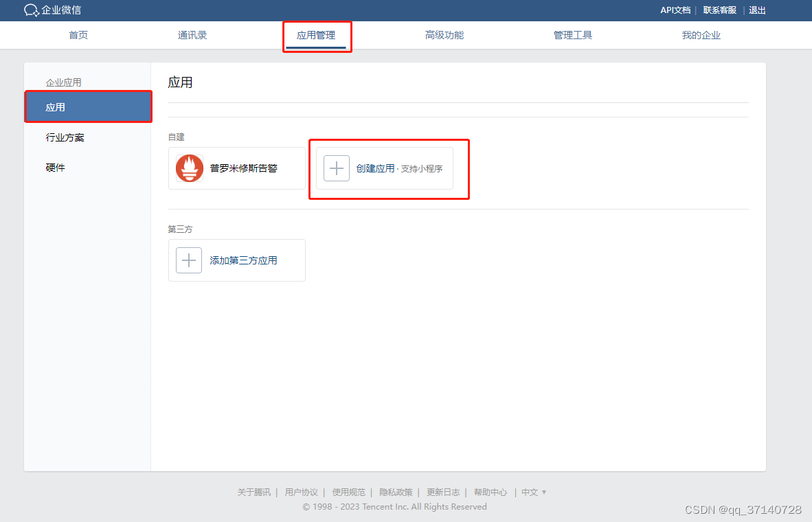
Task: Click the plus icon for 添加第三方应用
Action: [x=189, y=260]
